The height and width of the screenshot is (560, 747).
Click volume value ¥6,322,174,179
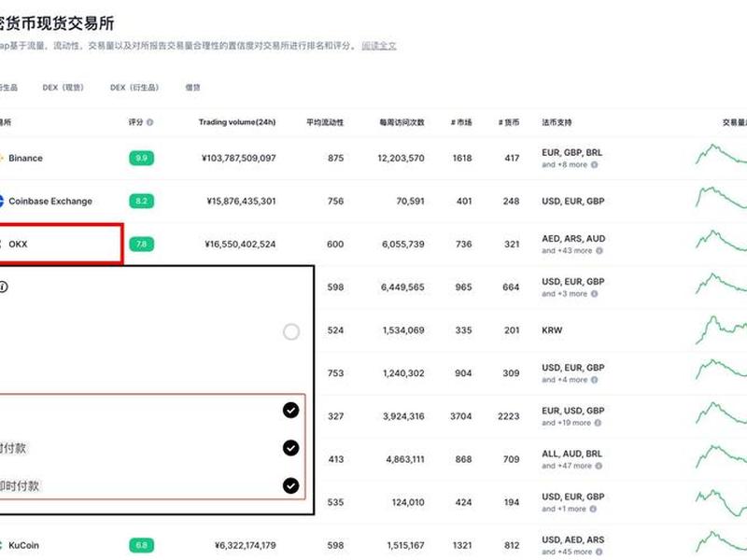246,545
